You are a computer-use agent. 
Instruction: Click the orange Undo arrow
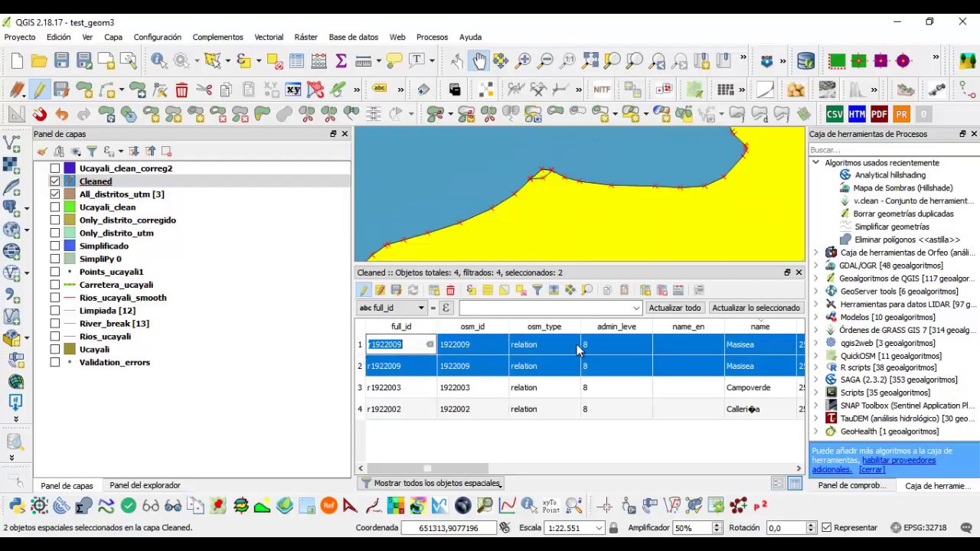click(x=61, y=115)
